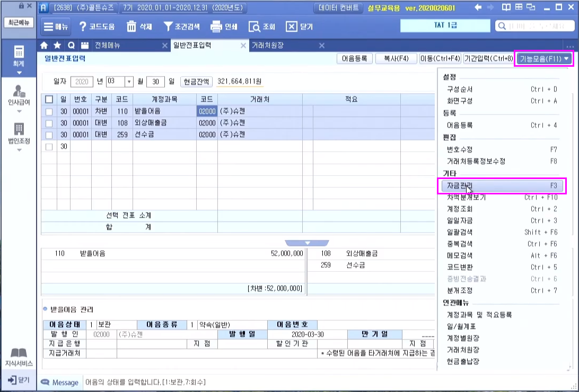Check the 선수금 row checkbox
The height and width of the screenshot is (392, 579).
coord(49,135)
